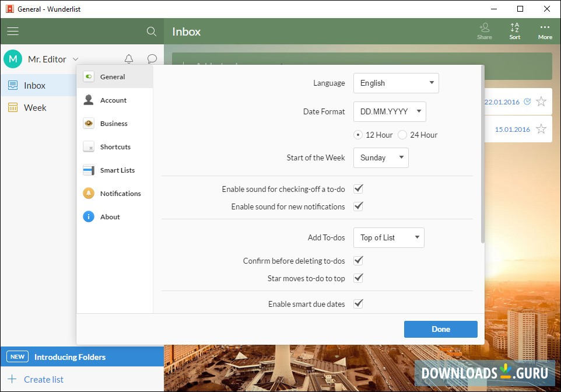Viewport: 561px width, 392px height.
Task: Expand the chevron next to Mr. Editor
Action: 75,59
